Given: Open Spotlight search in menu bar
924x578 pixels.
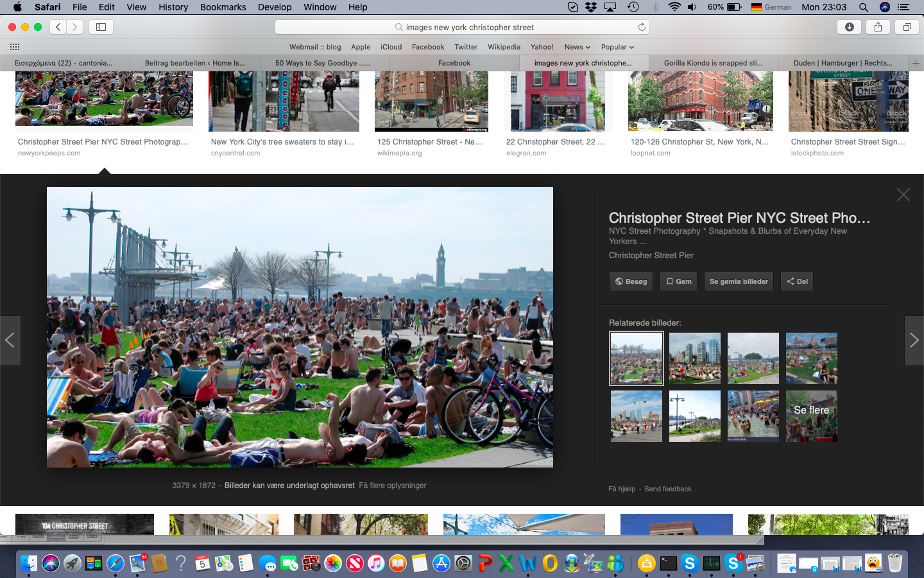Looking at the screenshot, I should pyautogui.click(x=864, y=7).
